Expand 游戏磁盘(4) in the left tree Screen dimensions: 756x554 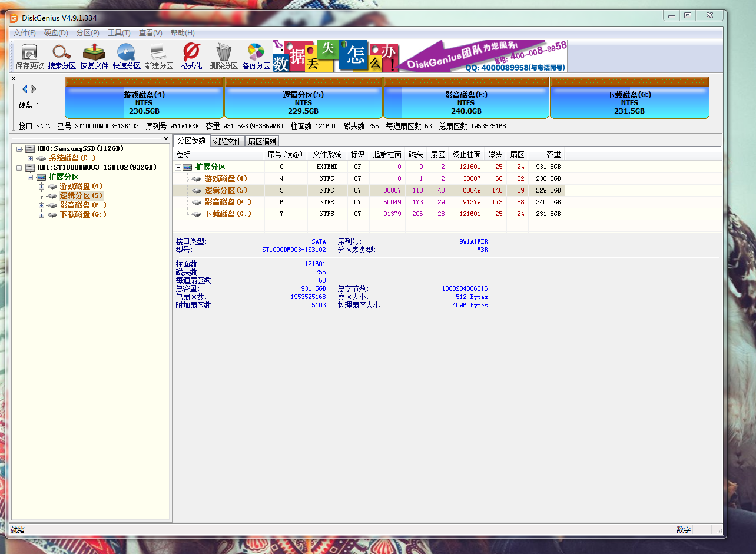click(42, 186)
